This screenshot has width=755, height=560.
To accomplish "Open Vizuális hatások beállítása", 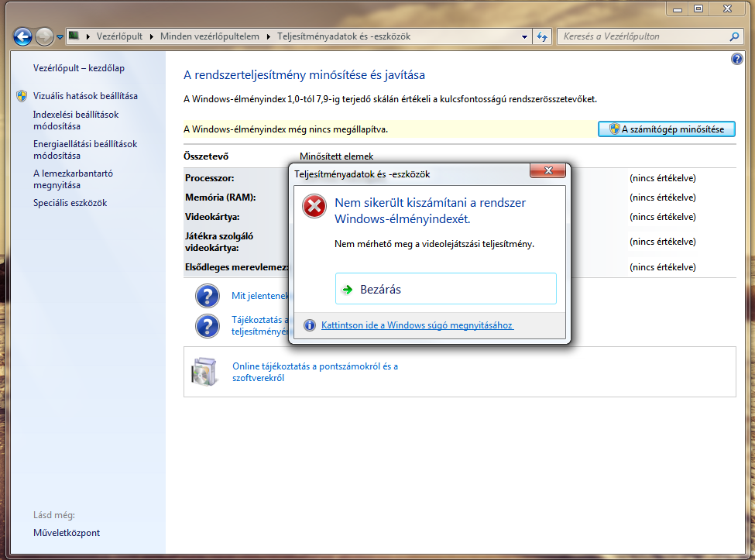I will [85, 96].
